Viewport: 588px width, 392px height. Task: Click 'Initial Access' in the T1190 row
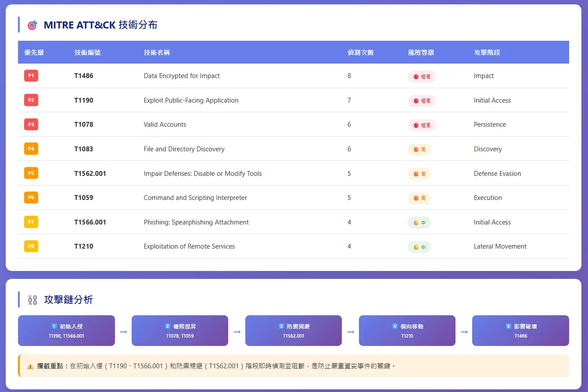click(x=492, y=100)
